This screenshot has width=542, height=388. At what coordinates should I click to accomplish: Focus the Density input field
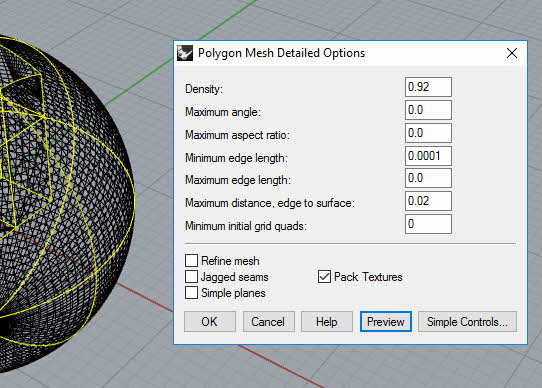428,87
